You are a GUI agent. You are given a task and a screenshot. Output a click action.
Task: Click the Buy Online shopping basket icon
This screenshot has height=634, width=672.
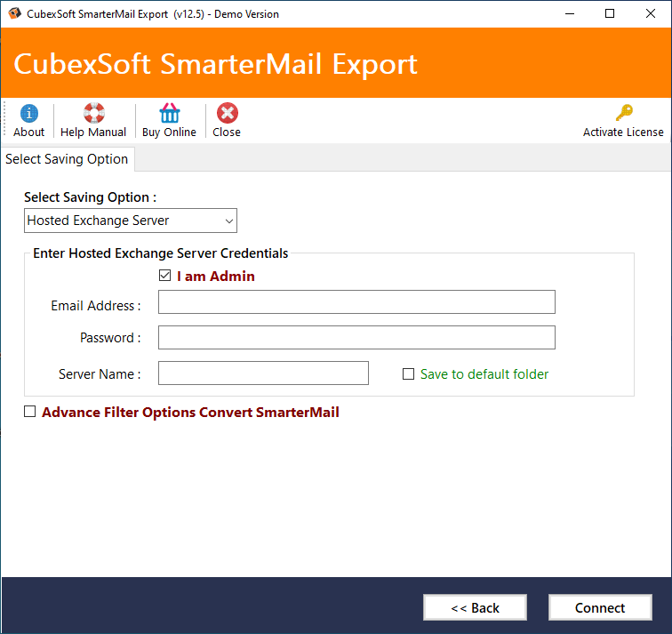(x=169, y=114)
